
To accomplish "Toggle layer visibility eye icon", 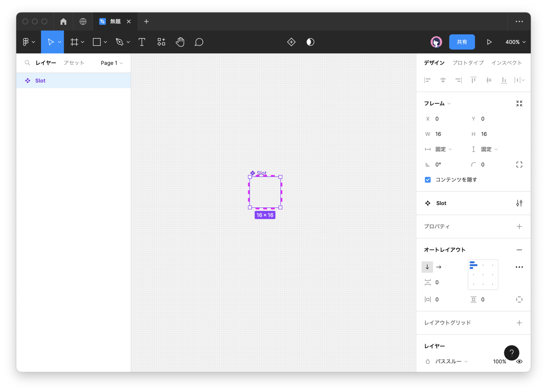I will tap(519, 362).
